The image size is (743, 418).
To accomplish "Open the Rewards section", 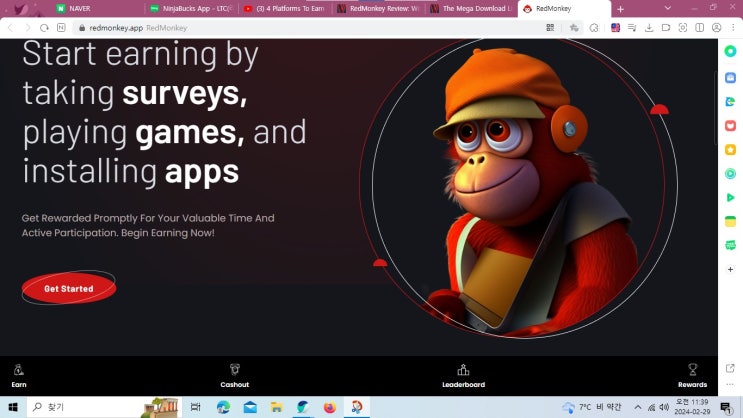I will 692,376.
